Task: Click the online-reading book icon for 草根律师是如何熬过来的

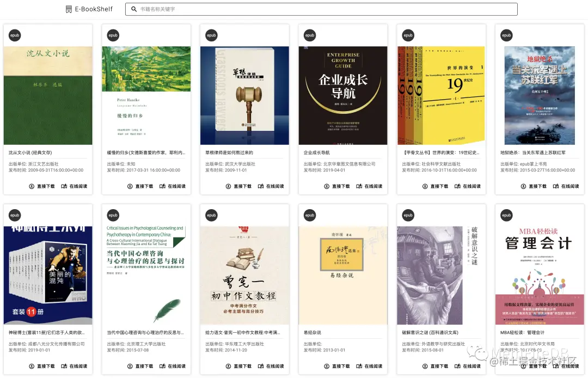Action: pos(261,186)
